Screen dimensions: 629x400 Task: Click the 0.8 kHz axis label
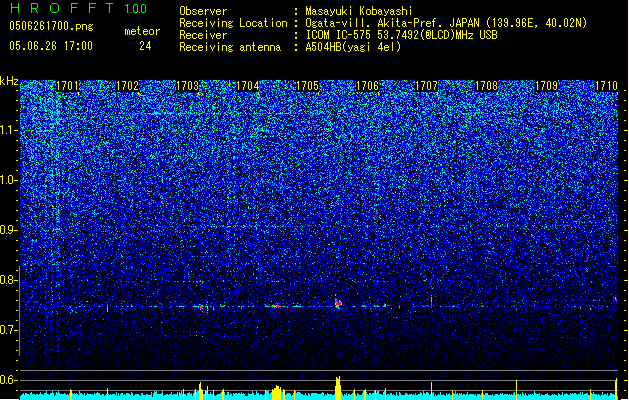click(x=9, y=280)
